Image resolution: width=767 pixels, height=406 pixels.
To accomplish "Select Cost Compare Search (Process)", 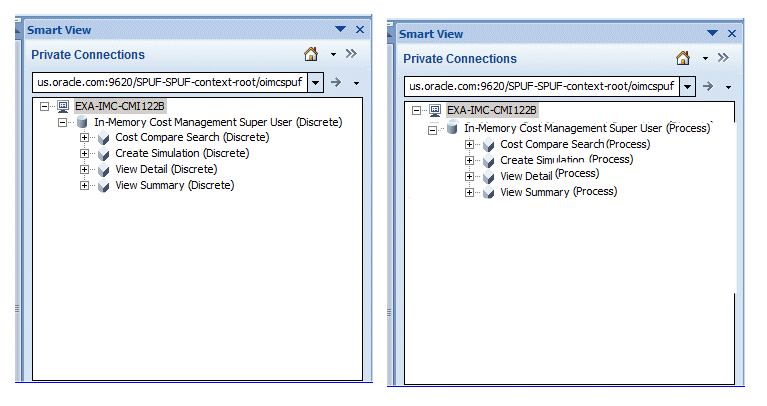I will pyautogui.click(x=575, y=144).
